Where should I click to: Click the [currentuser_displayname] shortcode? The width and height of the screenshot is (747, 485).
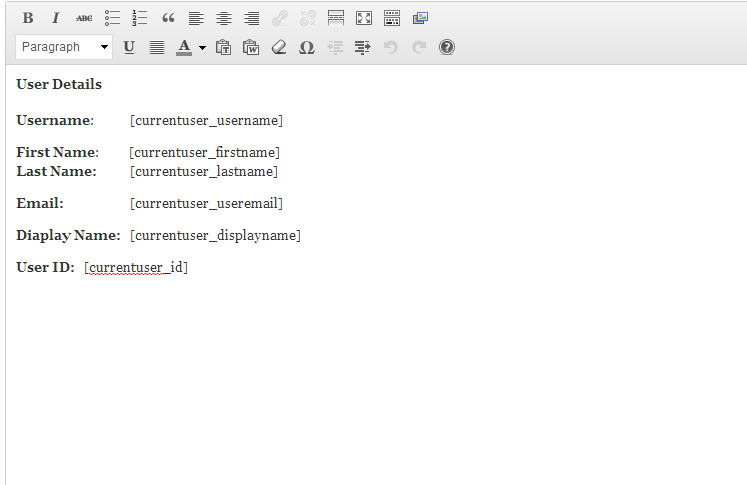pos(215,235)
